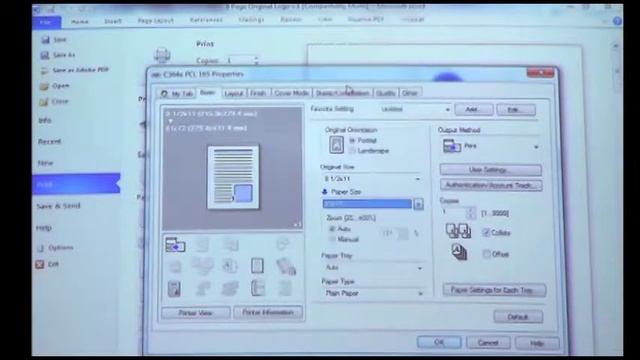
Task: Click the page layout preview thumbnail
Action: (233, 177)
